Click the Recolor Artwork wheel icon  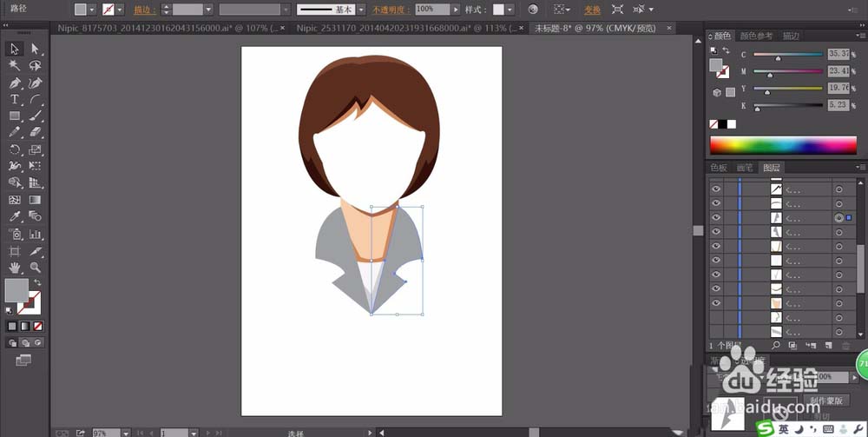pos(533,10)
